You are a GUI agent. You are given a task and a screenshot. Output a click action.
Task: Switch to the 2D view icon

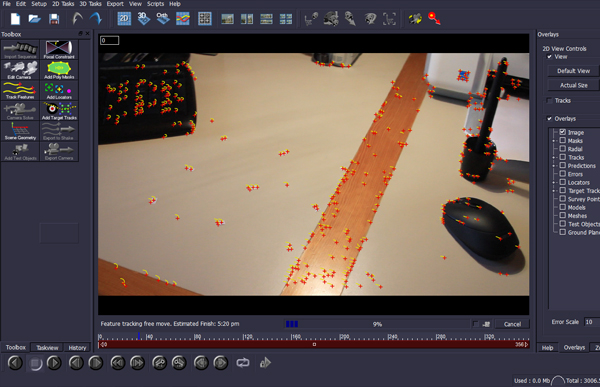click(x=124, y=18)
